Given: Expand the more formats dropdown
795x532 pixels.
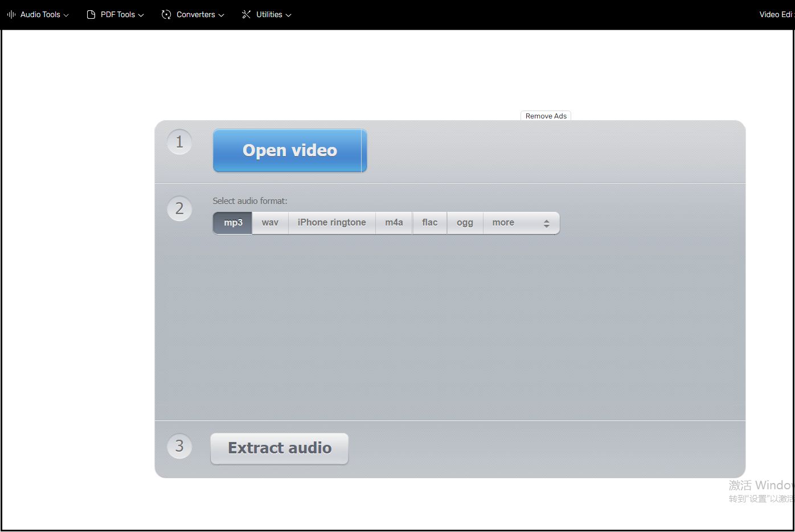Looking at the screenshot, I should tap(521, 223).
